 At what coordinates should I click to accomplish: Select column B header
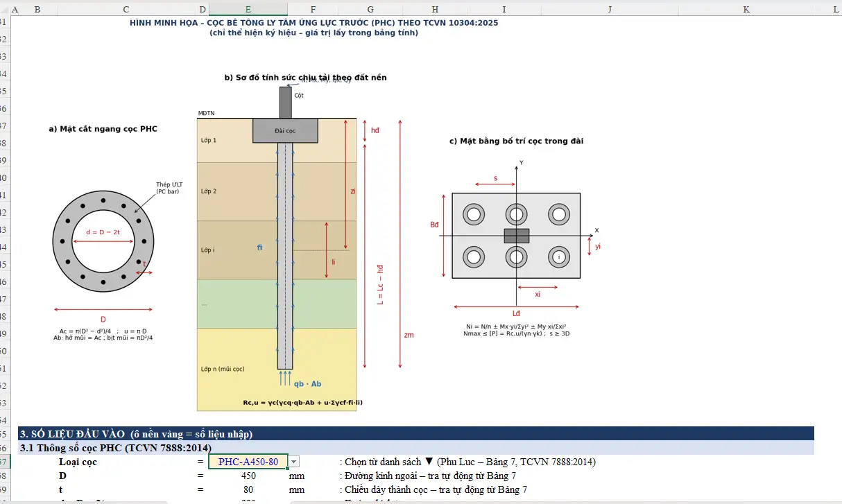click(37, 9)
